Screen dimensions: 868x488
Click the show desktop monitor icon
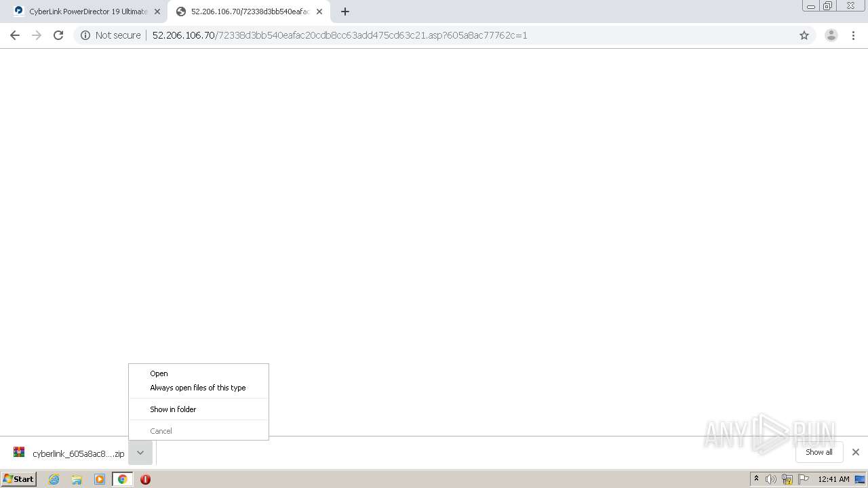point(861,479)
